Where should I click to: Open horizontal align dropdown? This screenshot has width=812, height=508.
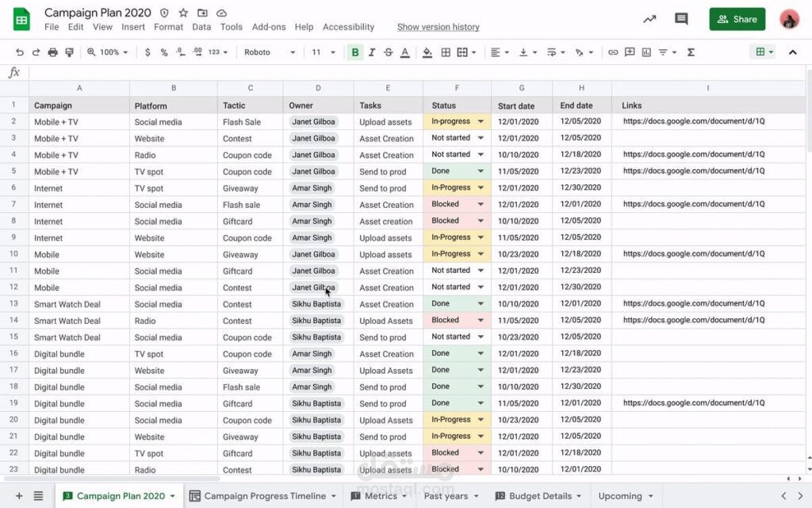pos(500,52)
